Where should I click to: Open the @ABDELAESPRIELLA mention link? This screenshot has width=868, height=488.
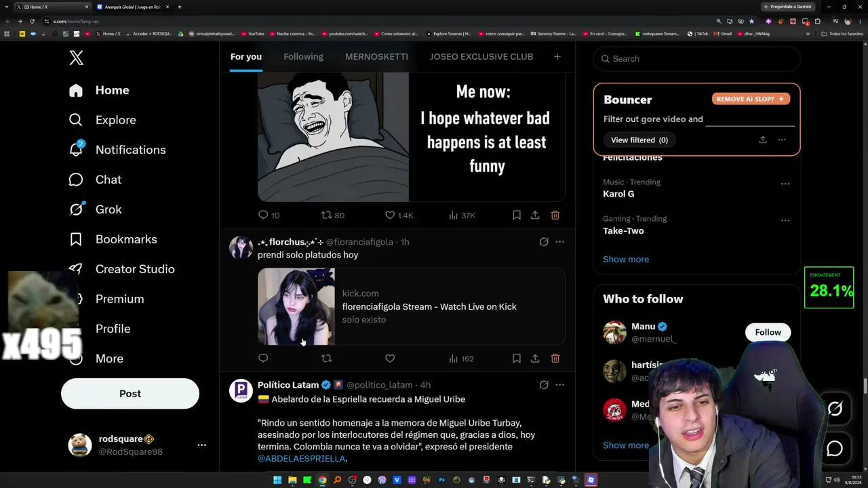(x=301, y=459)
